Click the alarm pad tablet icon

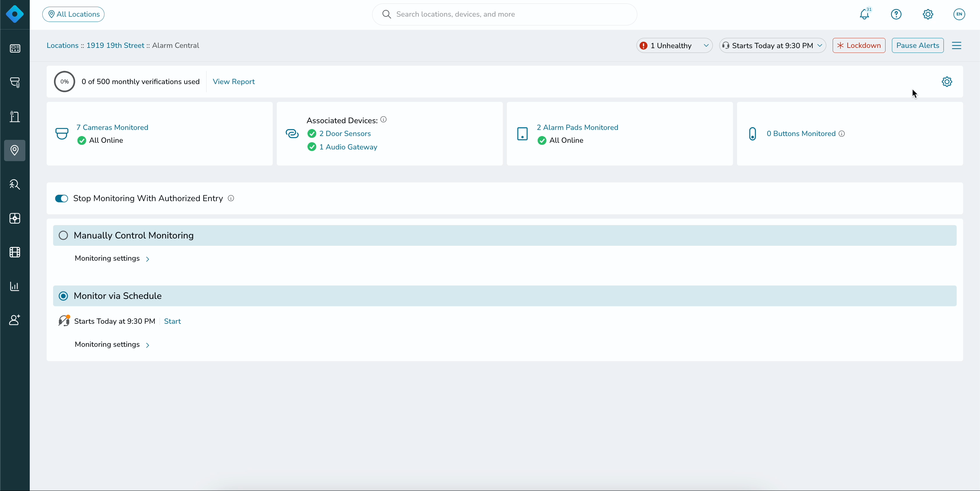tap(522, 134)
